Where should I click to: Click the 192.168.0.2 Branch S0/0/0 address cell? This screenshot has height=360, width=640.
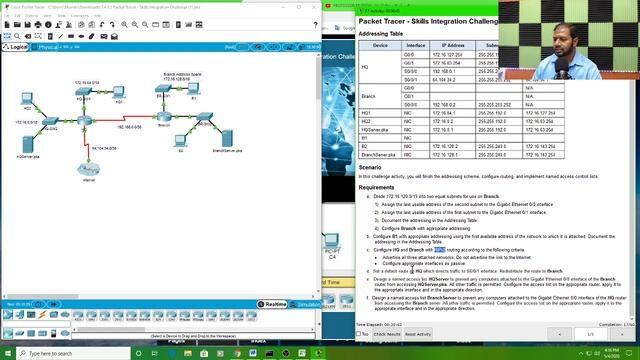(453, 105)
